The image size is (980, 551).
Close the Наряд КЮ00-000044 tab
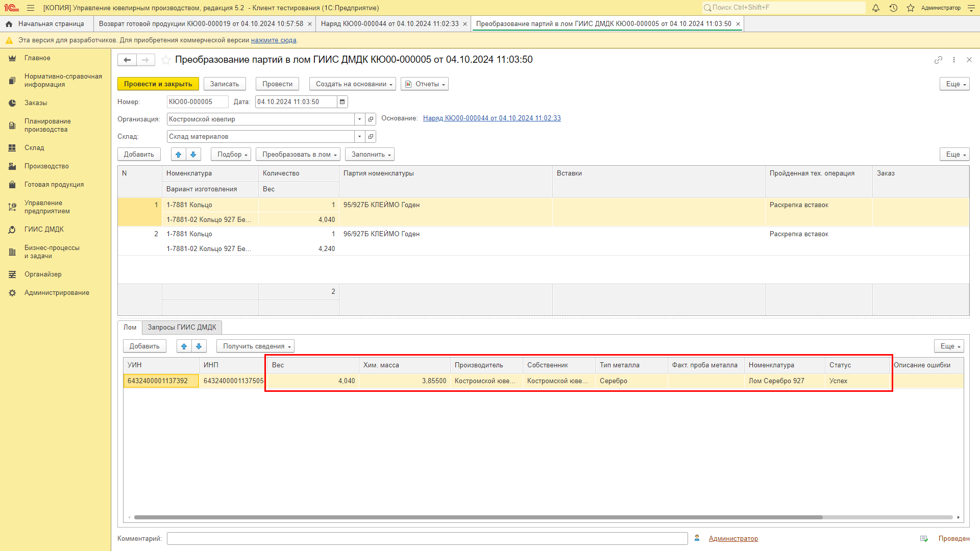coord(465,24)
